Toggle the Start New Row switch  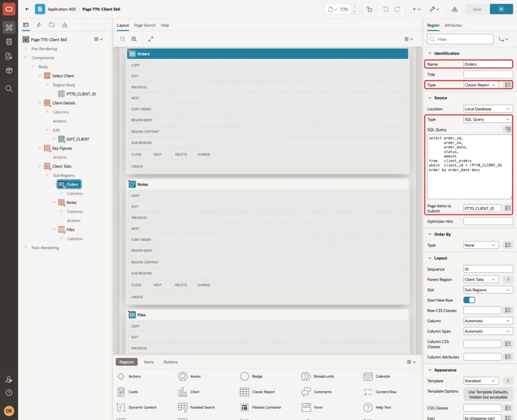pyautogui.click(x=469, y=300)
